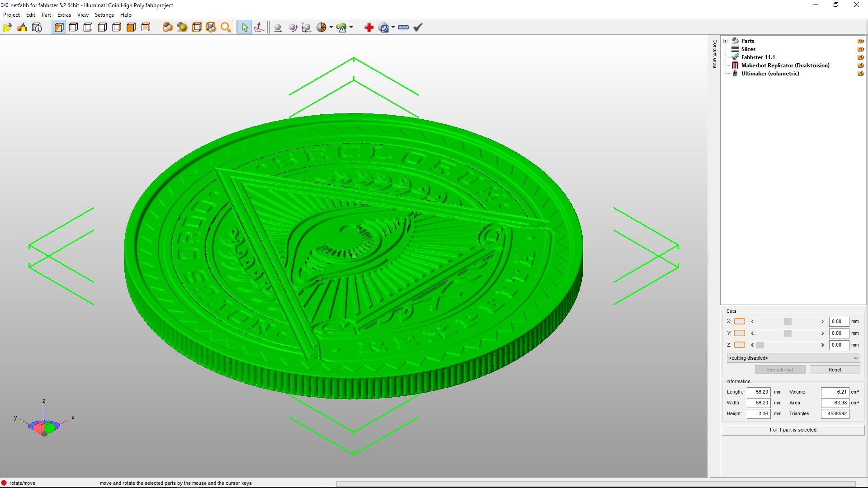
Task: Activate the align to plane tool
Action: (x=259, y=28)
